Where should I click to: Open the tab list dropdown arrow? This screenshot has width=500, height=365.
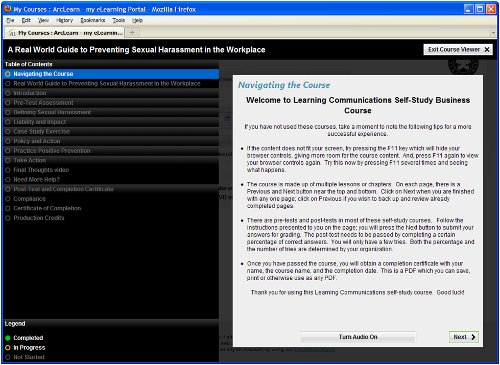click(x=493, y=33)
